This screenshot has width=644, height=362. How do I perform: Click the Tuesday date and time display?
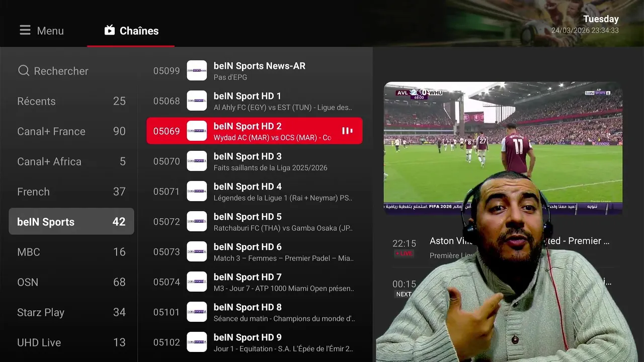tap(585, 25)
